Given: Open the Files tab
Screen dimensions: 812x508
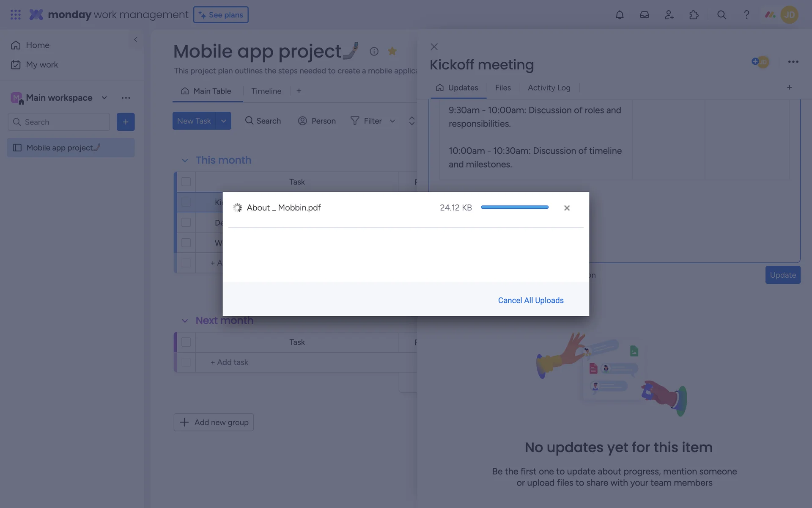Looking at the screenshot, I should click(x=502, y=88).
